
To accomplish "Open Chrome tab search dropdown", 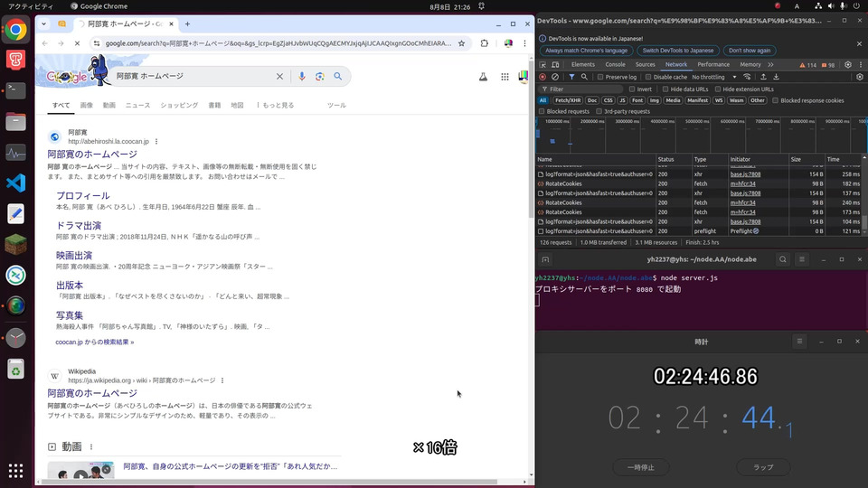I will (43, 23).
